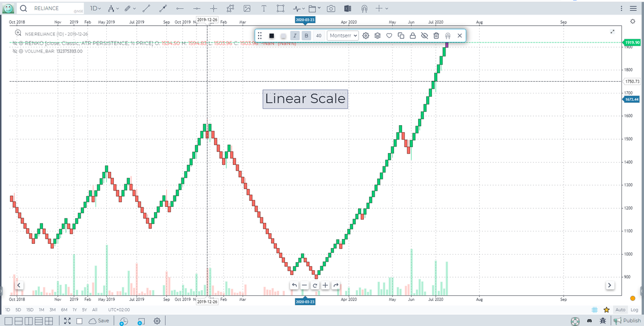Open the Montserrat font dropdown
The image size is (644, 326).
click(343, 35)
